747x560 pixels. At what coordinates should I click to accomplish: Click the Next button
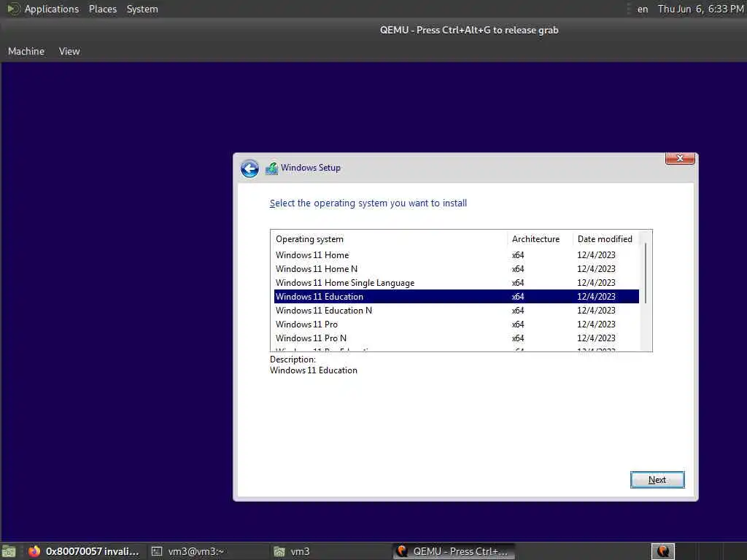[x=657, y=480]
